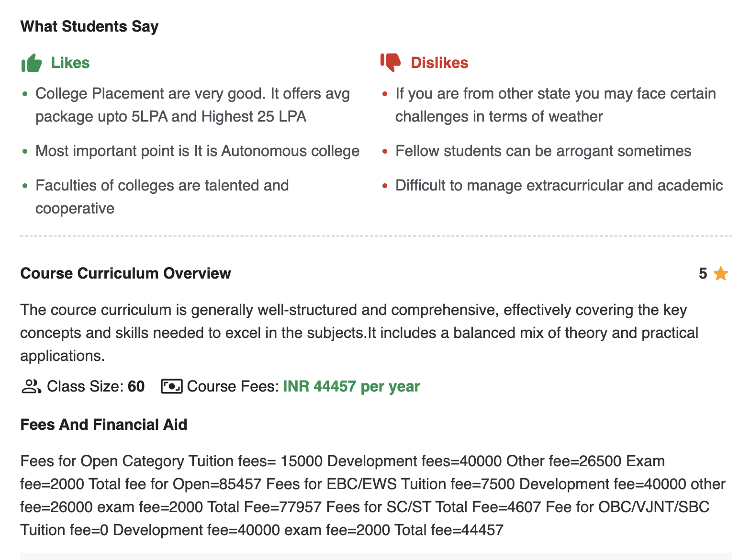The height and width of the screenshot is (560, 739).
Task: Click the green thumbs-up Likes icon
Action: click(x=32, y=63)
